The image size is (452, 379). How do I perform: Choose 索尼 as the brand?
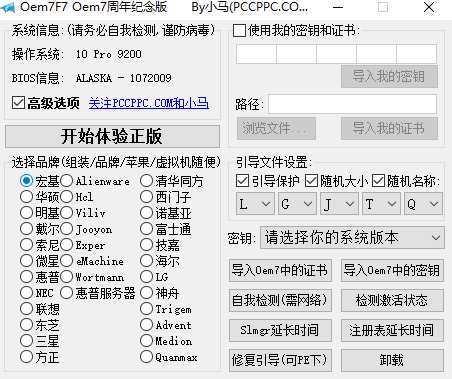(26, 245)
